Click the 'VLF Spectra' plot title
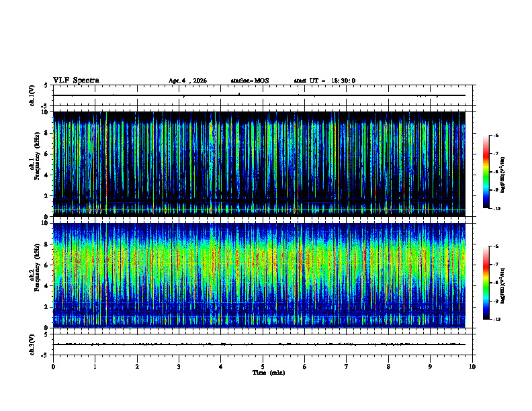 click(76, 81)
